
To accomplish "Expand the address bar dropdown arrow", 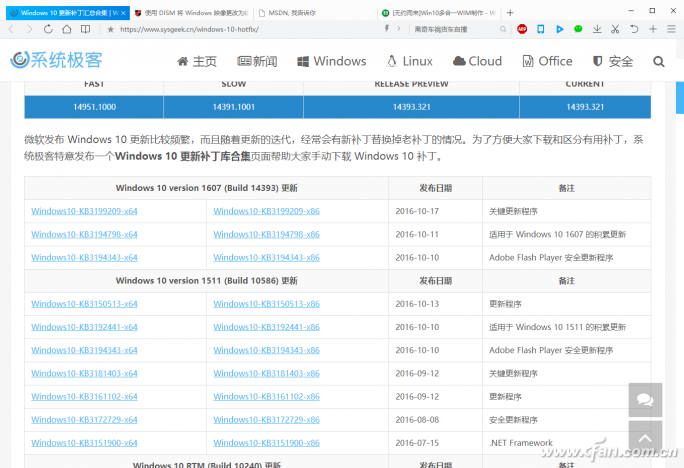I will 398,29.
